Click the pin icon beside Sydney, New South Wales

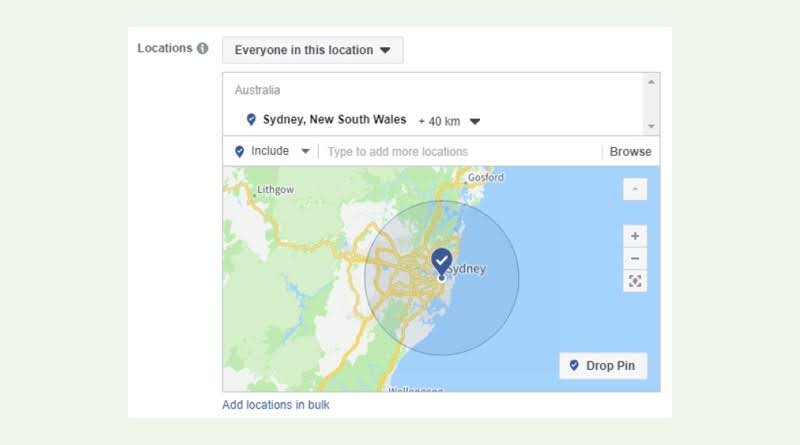251,120
